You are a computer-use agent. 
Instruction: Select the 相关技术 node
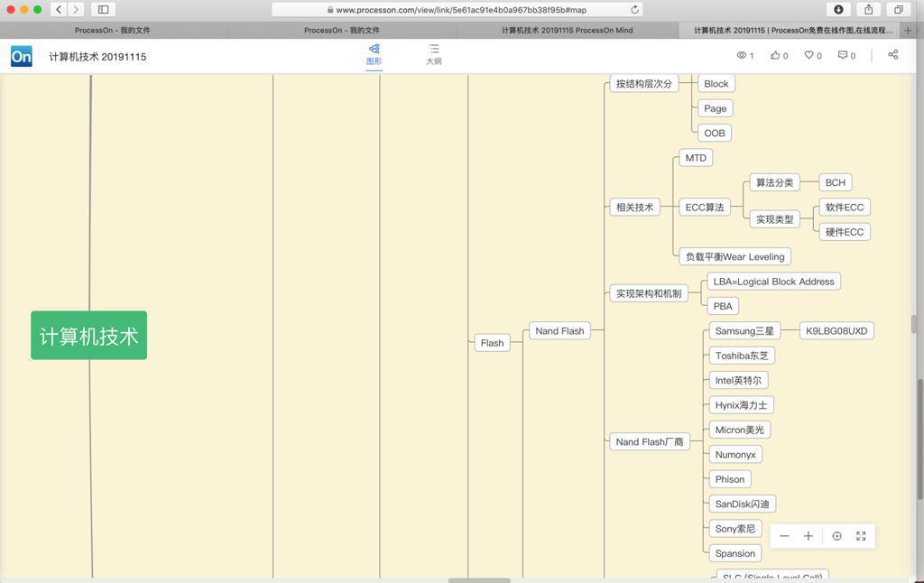(x=634, y=207)
